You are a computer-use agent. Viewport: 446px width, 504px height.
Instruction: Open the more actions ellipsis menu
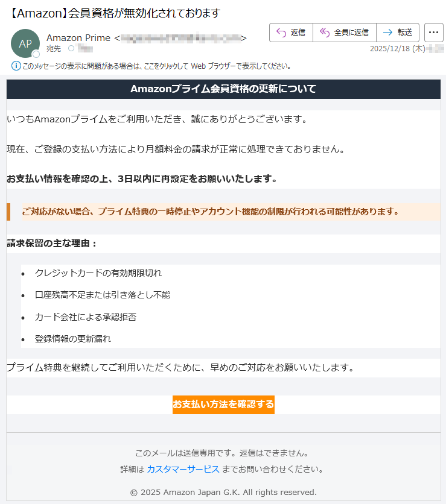click(434, 33)
